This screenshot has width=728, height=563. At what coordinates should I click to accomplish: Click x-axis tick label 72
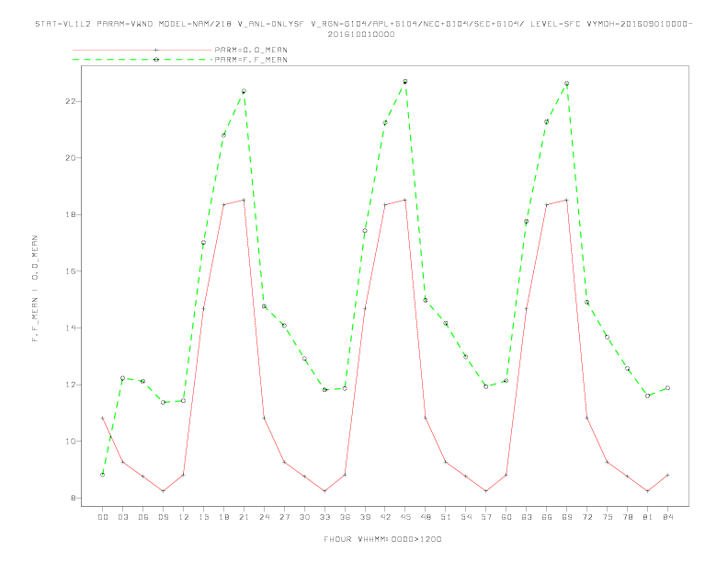click(x=586, y=517)
